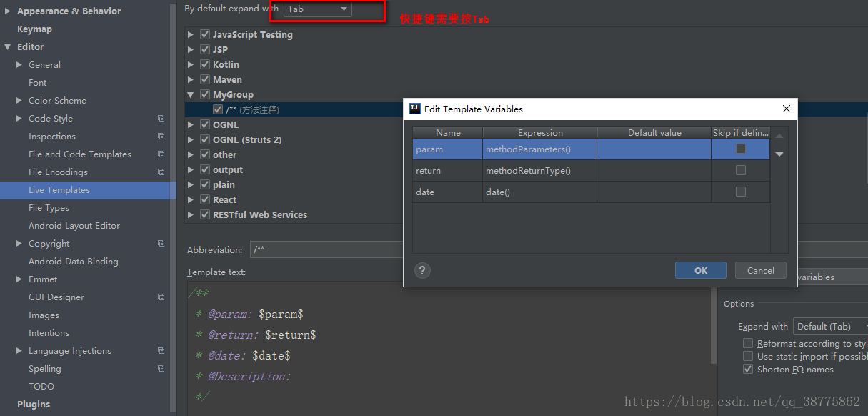
Task: Toggle Skip if defined for param row
Action: (741, 149)
